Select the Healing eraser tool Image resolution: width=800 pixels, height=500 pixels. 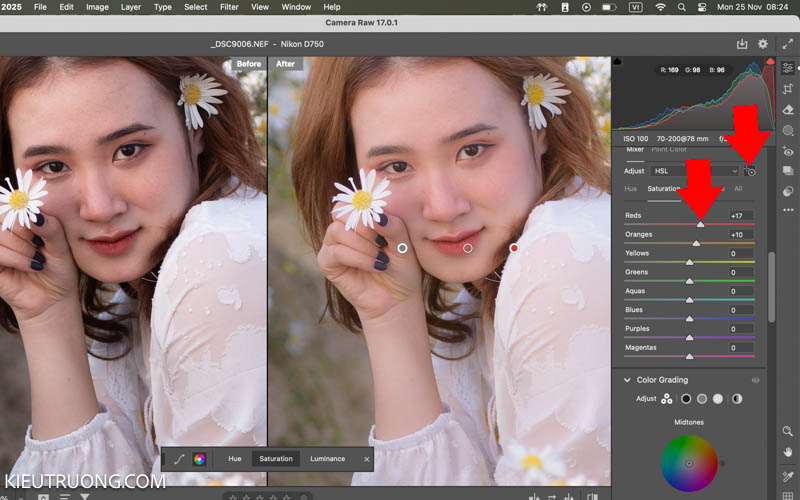[x=788, y=110]
